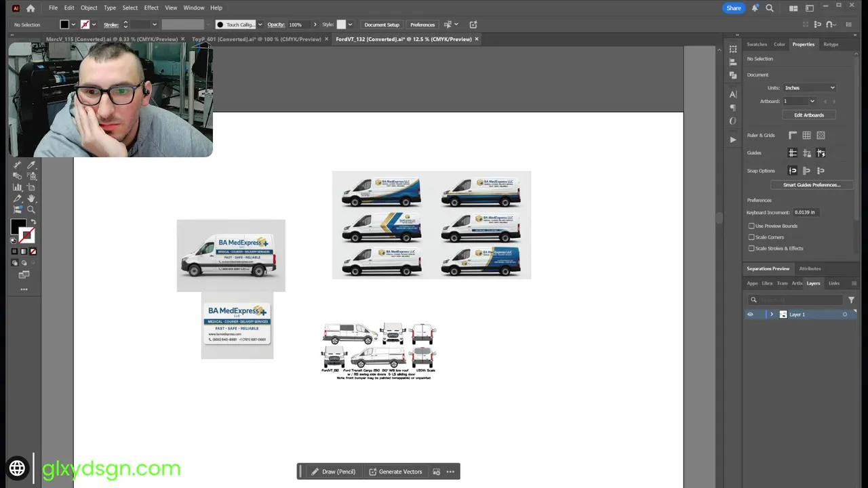868x488 pixels.
Task: Select the Zoom tool
Action: tap(31, 210)
